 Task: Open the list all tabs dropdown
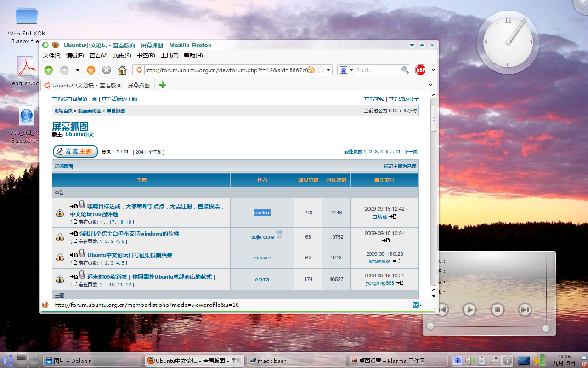click(x=430, y=85)
